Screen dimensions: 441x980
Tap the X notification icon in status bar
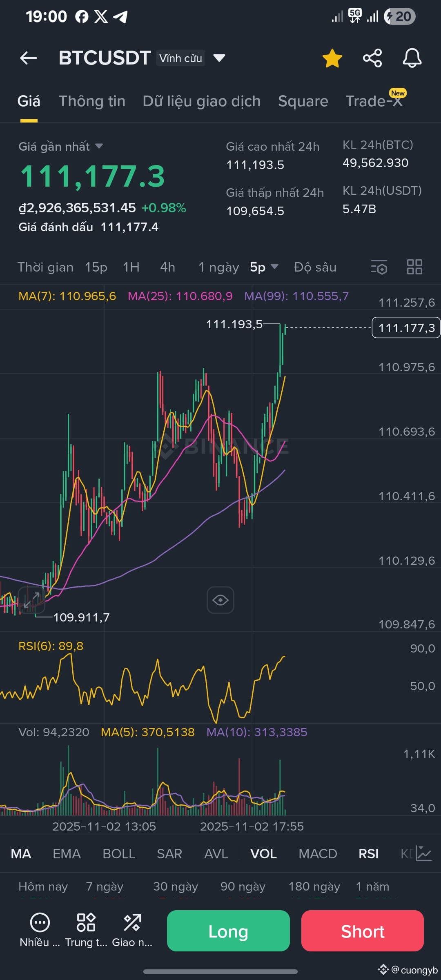click(101, 17)
